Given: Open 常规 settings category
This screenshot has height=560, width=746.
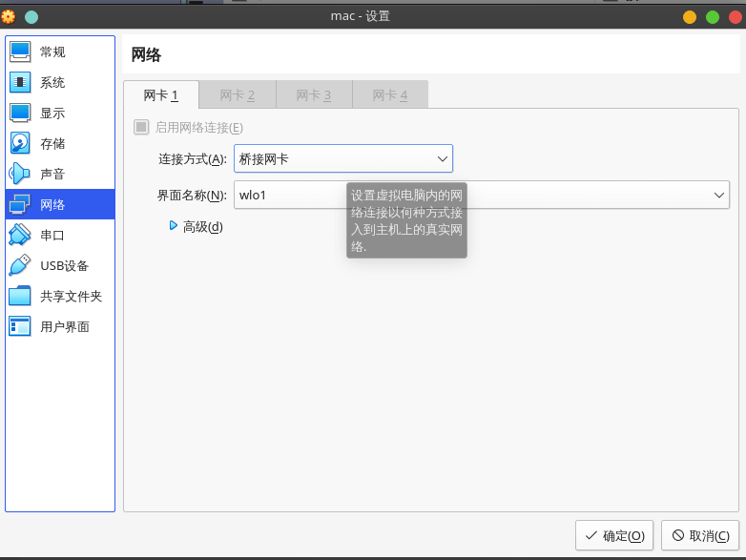Looking at the screenshot, I should [60, 52].
